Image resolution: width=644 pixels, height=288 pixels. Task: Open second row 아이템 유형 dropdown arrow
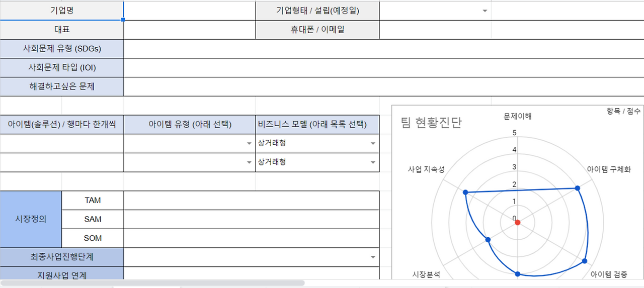click(249, 162)
